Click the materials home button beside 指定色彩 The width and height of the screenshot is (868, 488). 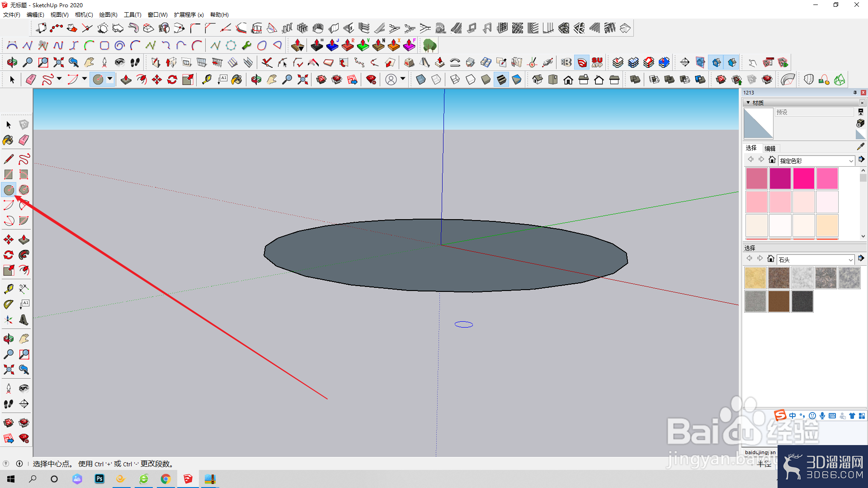(x=772, y=160)
